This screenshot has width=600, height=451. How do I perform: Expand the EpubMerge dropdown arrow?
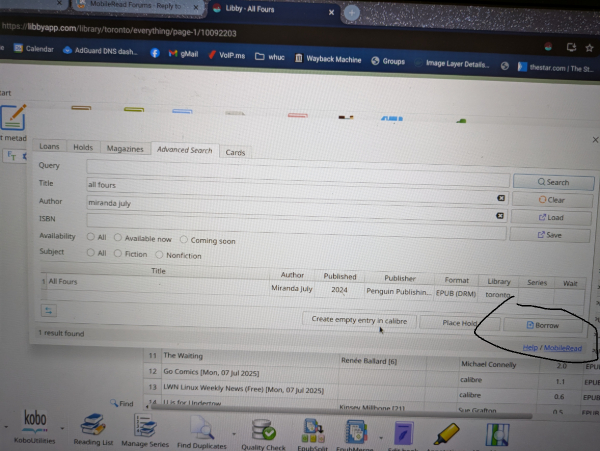(381, 438)
